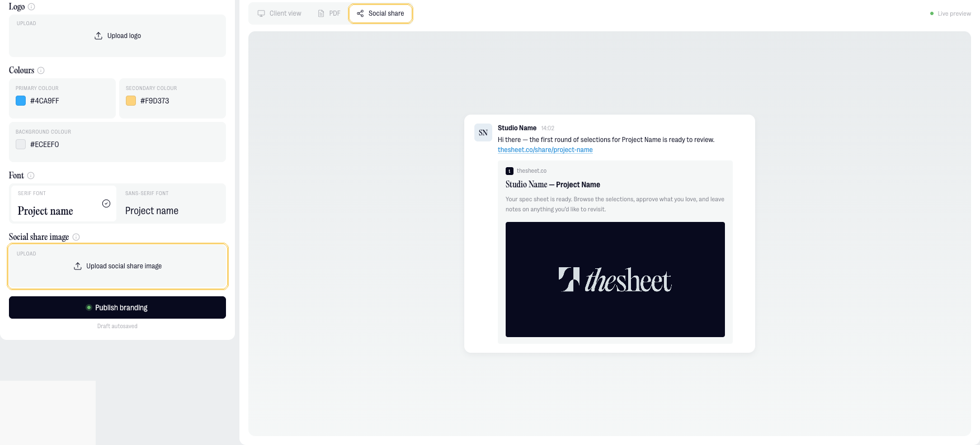980x445 pixels.
Task: Click the monitor icon in Client view tab
Action: point(261,13)
